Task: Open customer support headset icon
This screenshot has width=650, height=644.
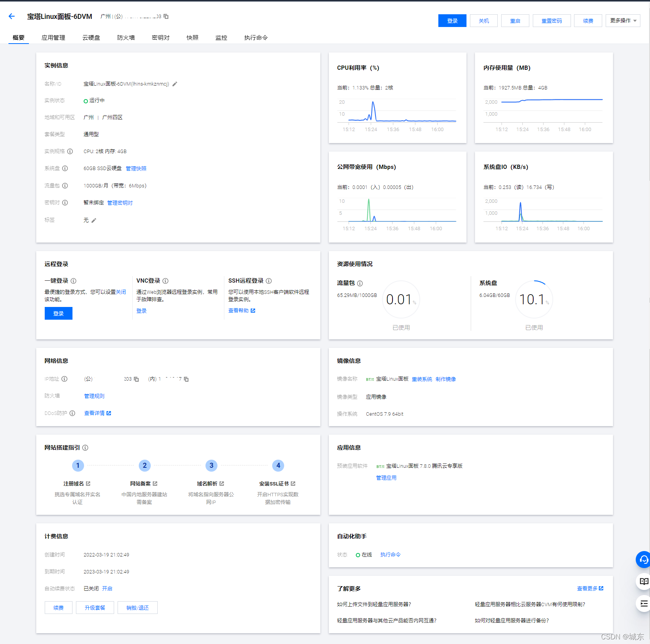Action: click(643, 560)
